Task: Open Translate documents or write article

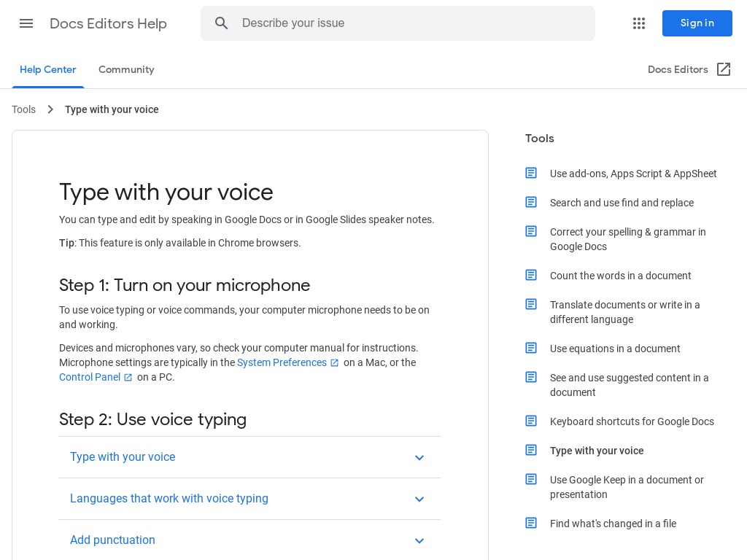Action: (x=624, y=312)
